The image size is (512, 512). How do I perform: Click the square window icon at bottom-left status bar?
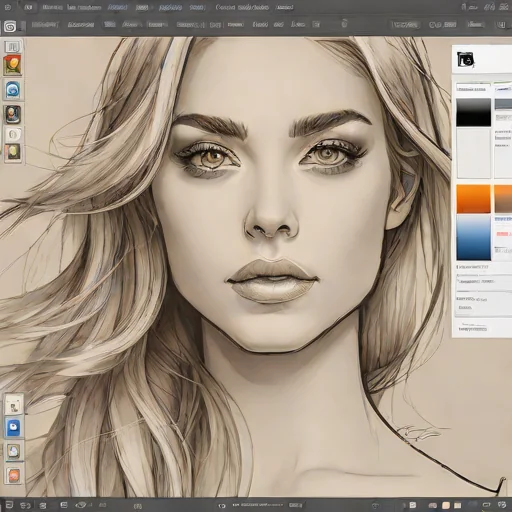pyautogui.click(x=9, y=505)
